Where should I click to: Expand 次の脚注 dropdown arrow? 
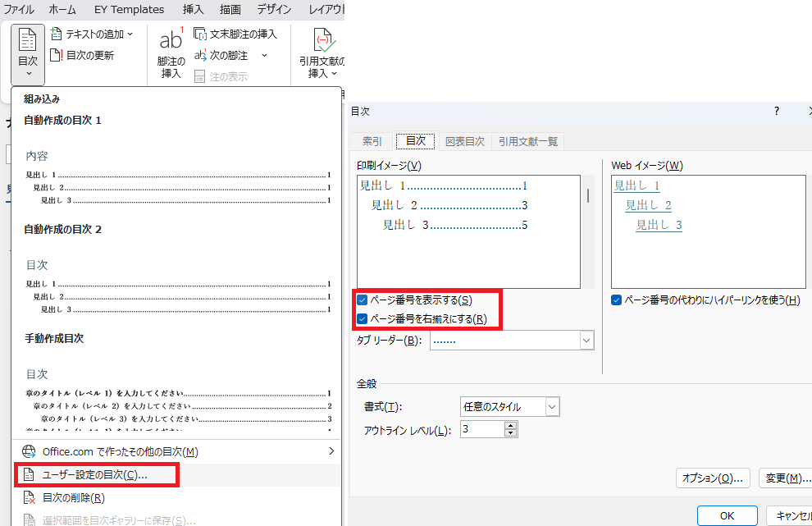click(x=264, y=56)
